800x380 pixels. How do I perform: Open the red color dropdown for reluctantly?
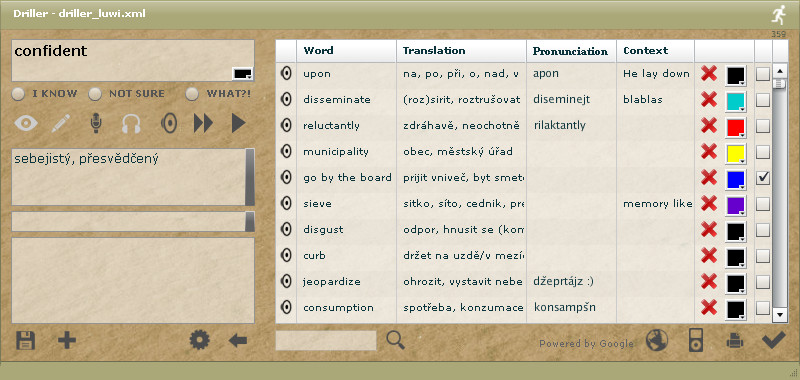[736, 126]
